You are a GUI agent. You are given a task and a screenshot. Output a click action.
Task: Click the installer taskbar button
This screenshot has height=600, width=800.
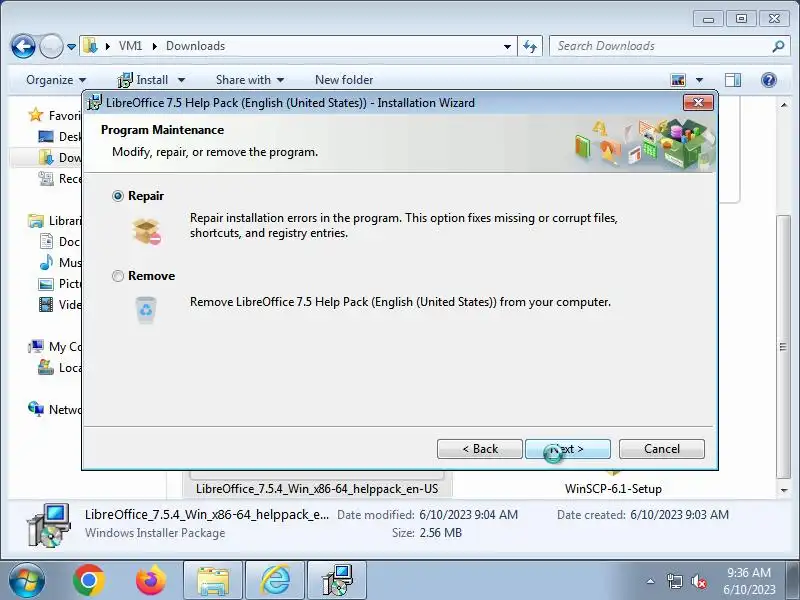click(x=337, y=581)
